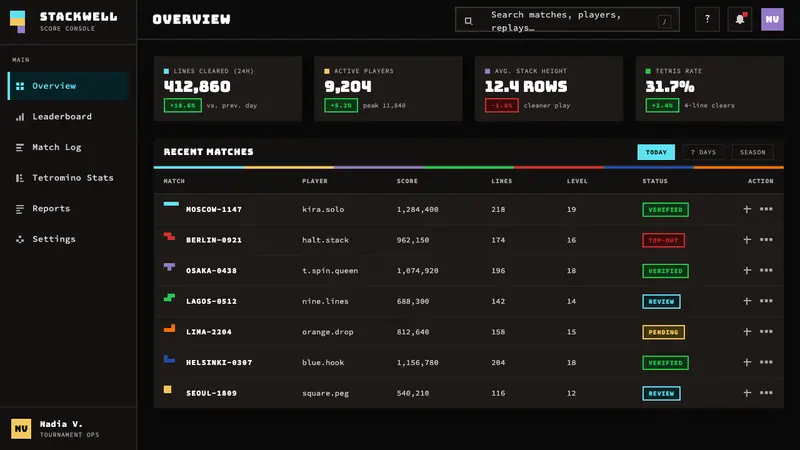Open more options for LAGOS-0512

click(766, 301)
